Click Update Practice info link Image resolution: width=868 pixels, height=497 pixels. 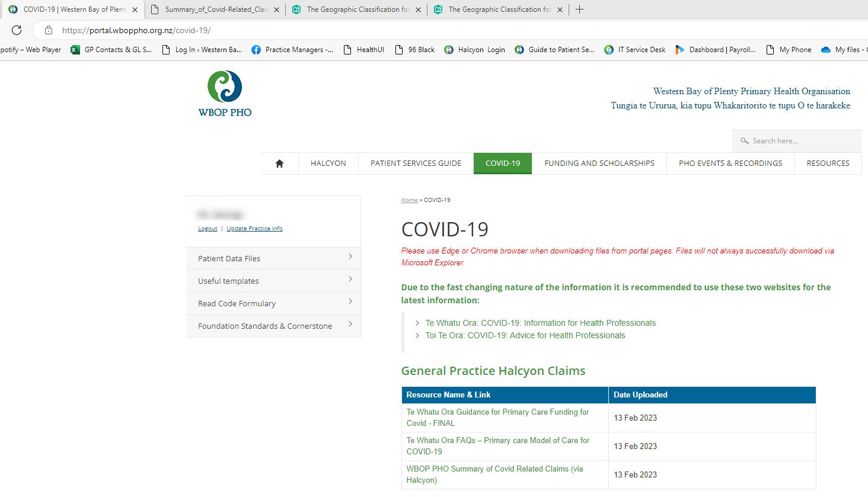254,229
